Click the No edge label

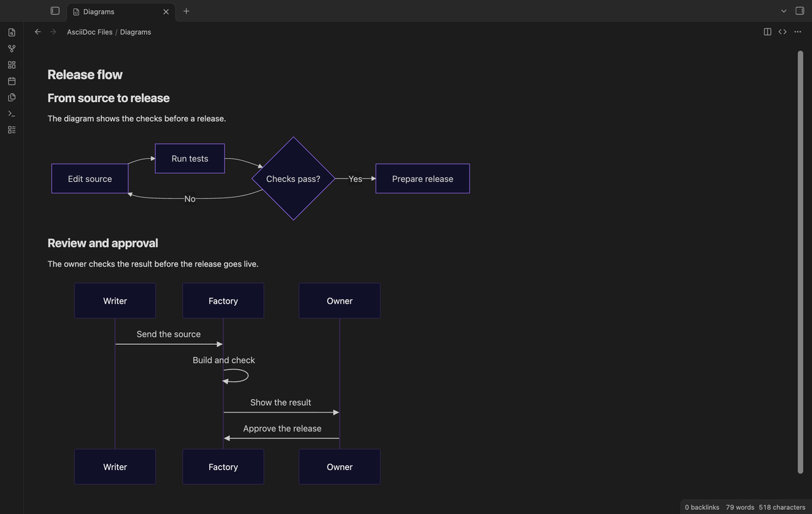189,199
